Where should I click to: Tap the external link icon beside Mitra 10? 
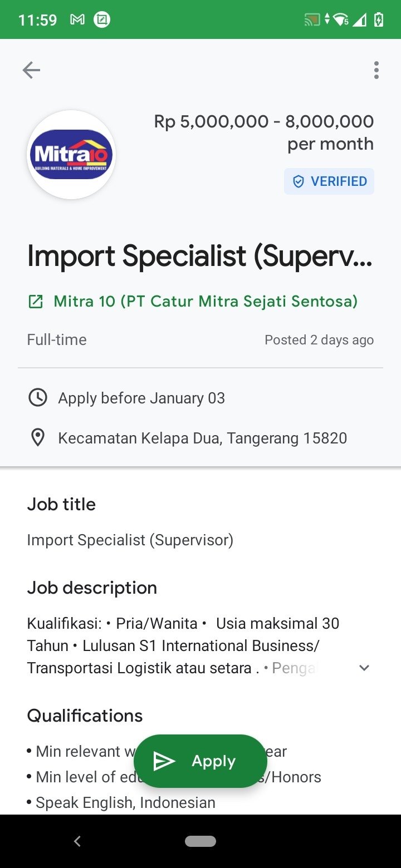point(35,302)
